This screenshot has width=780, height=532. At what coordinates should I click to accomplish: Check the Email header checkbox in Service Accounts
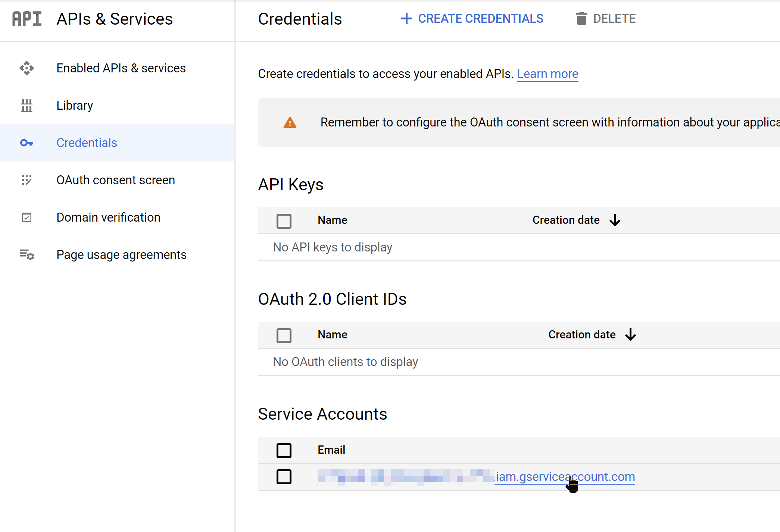click(x=284, y=450)
